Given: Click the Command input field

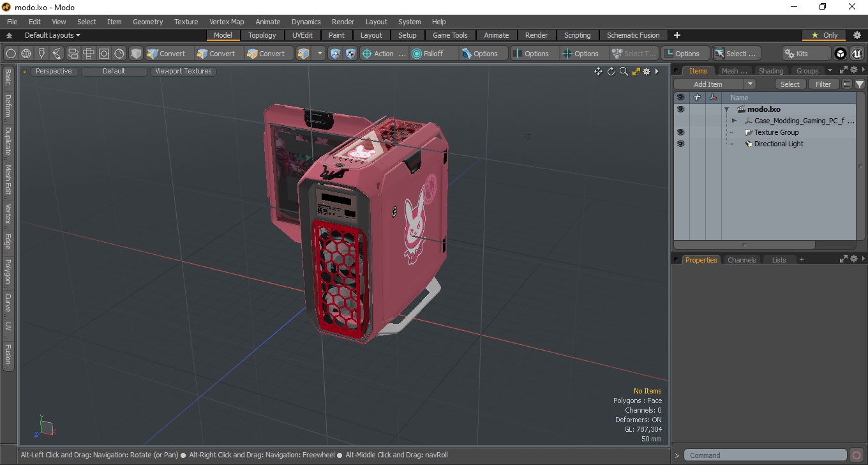Looking at the screenshot, I should point(766,455).
